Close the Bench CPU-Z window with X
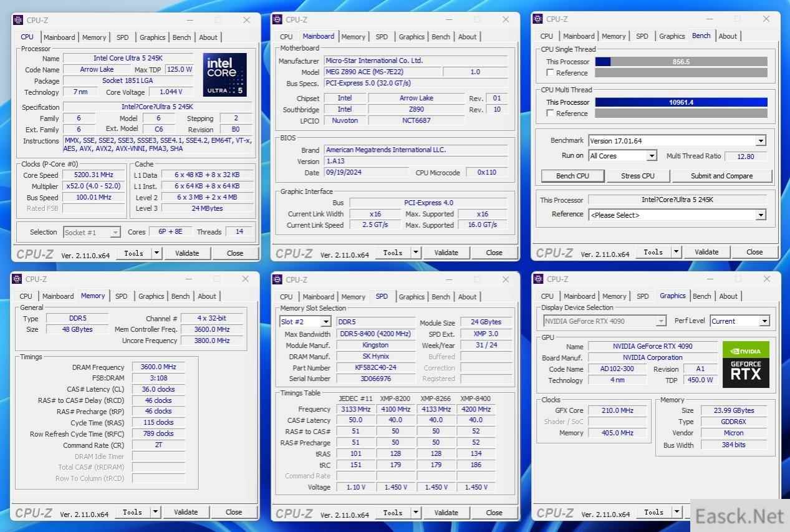This screenshot has height=532, width=790. (766, 19)
